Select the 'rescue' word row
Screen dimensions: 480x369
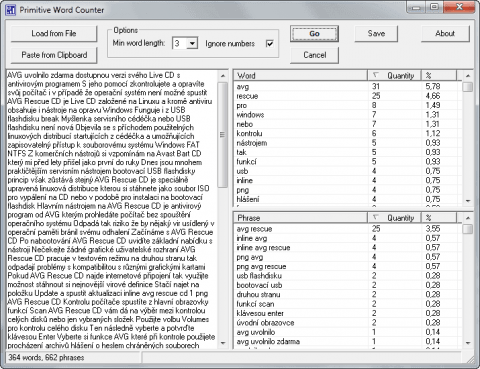coord(348,96)
